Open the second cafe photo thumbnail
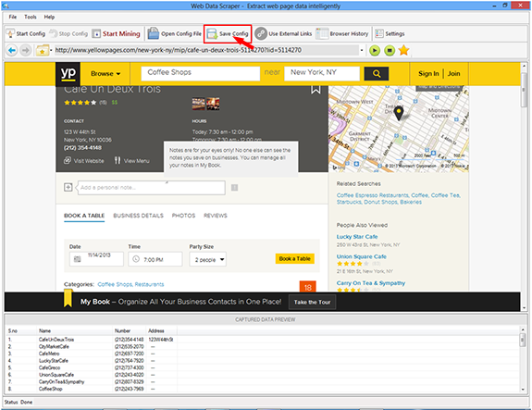 coord(213,104)
